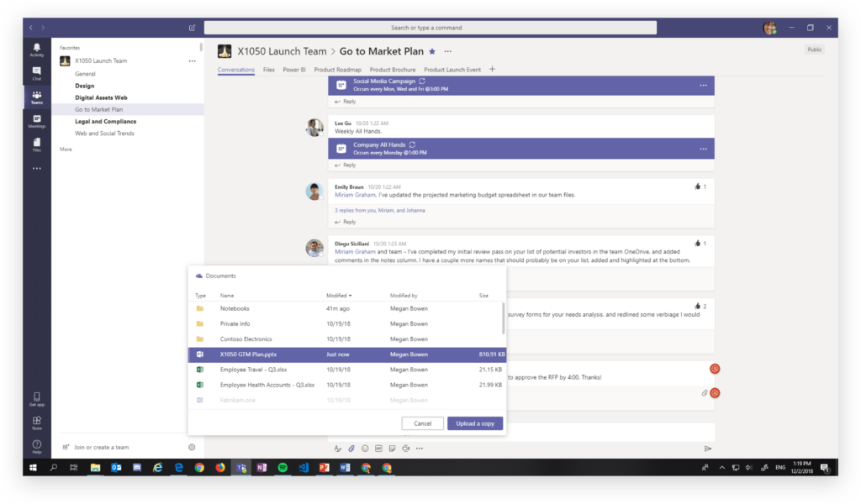The height and width of the screenshot is (504, 861).
Task: Select the Legal and Compliance channel
Action: click(x=105, y=122)
